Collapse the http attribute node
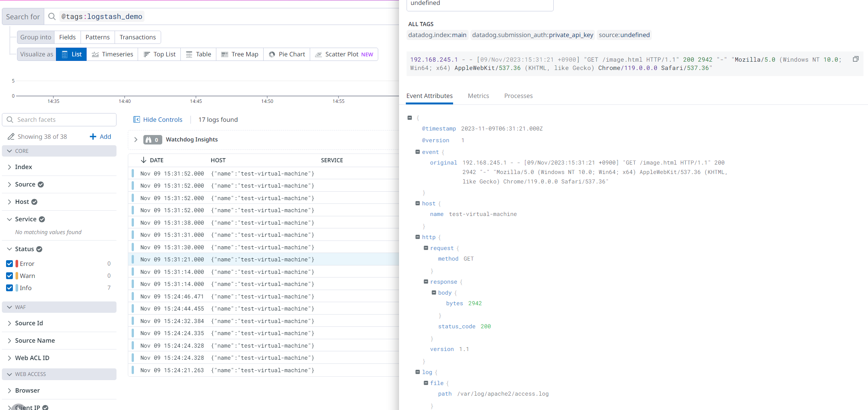The width and height of the screenshot is (868, 410). coord(418,237)
